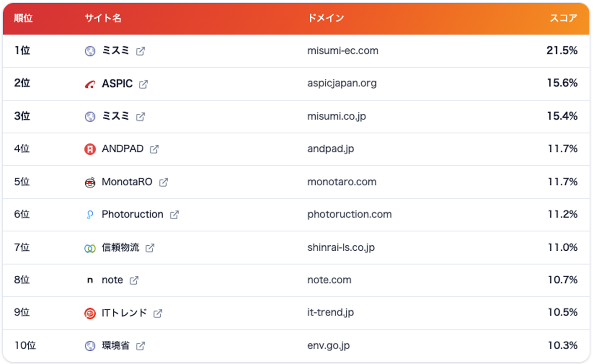
Task: Click the ANDPAD red favicon
Action: [90, 149]
